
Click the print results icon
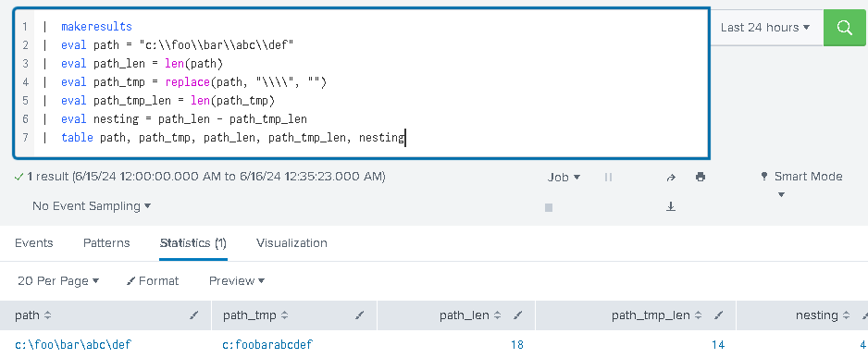tap(701, 177)
